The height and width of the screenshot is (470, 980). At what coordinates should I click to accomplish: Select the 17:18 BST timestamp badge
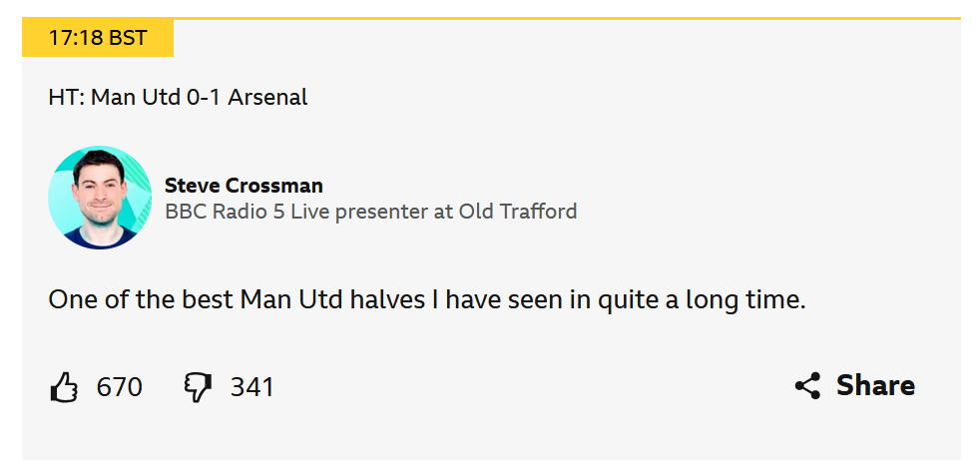[x=98, y=39]
